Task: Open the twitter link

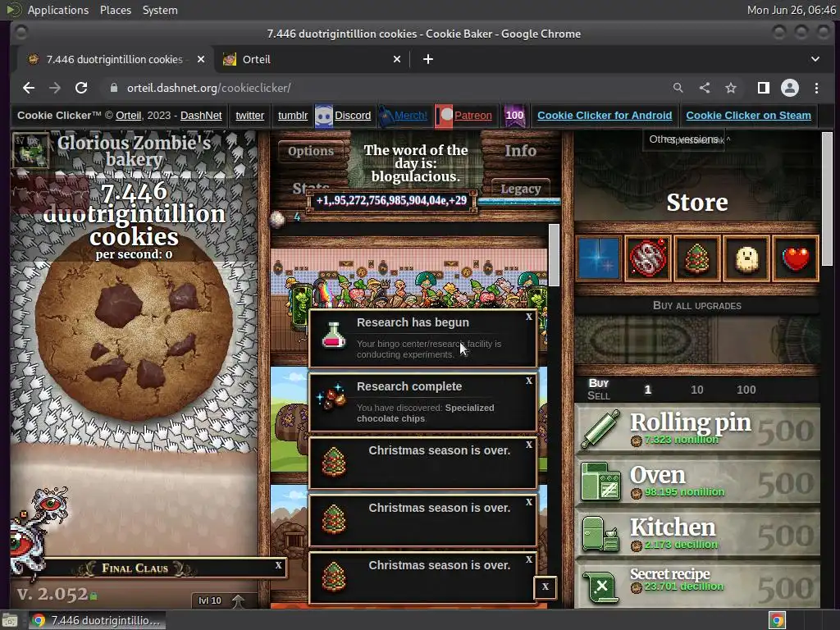Action: [249, 115]
